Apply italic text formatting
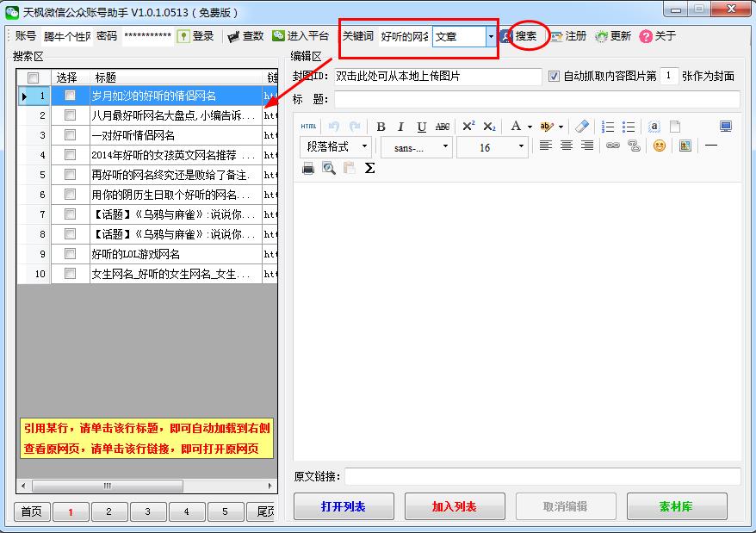The image size is (756, 533). [x=401, y=127]
